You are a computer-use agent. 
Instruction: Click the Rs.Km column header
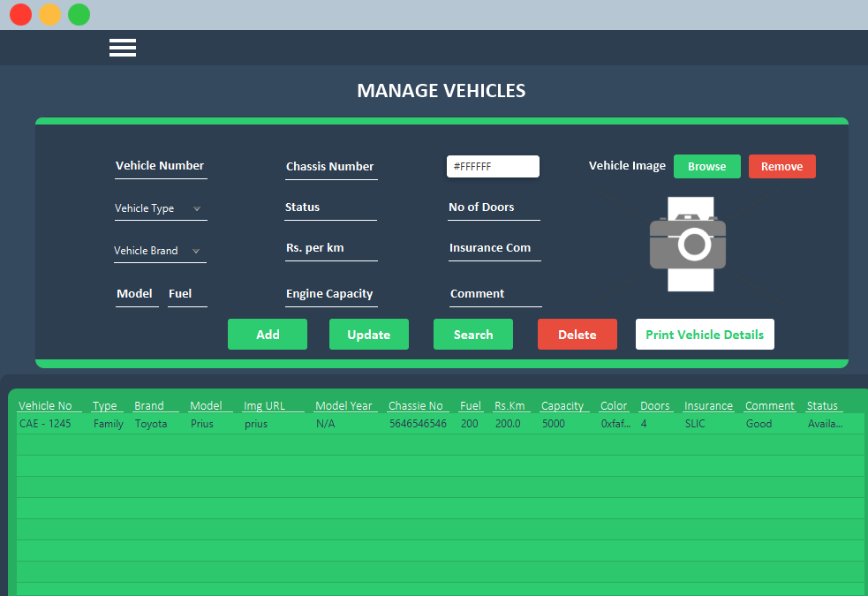click(x=509, y=405)
